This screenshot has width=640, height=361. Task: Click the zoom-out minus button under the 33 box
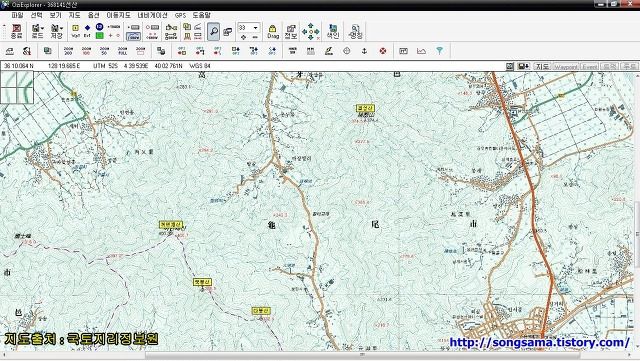pyautogui.click(x=255, y=37)
